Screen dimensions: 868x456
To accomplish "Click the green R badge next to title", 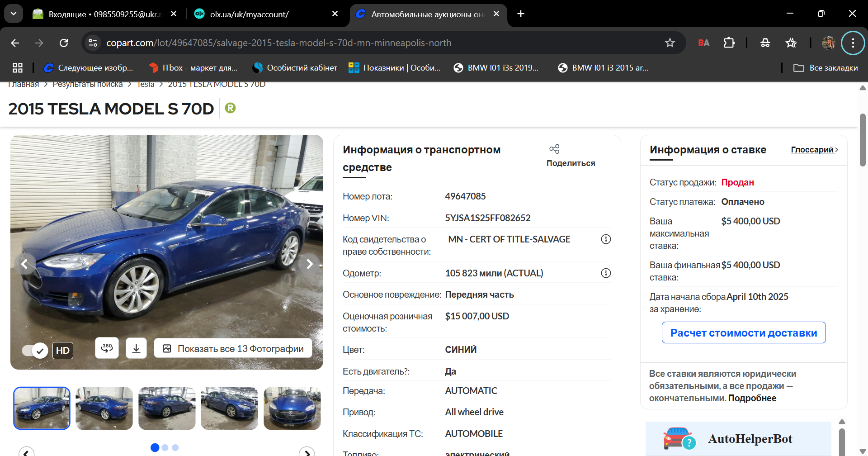I will coord(230,108).
